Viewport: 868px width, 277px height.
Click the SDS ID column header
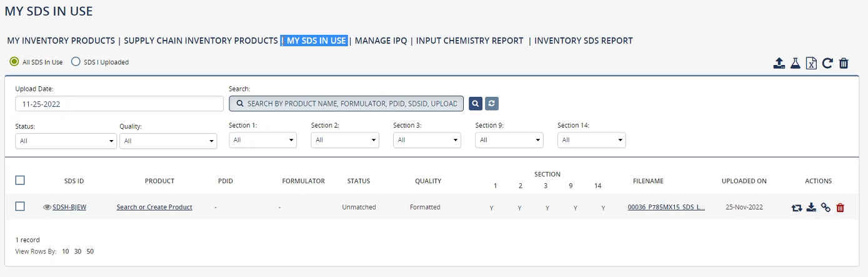[x=74, y=181]
